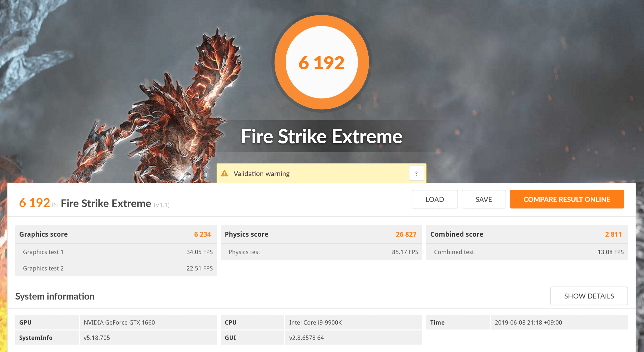The image size is (644, 352).
Task: Save the benchmark result with SAVE
Action: (484, 199)
